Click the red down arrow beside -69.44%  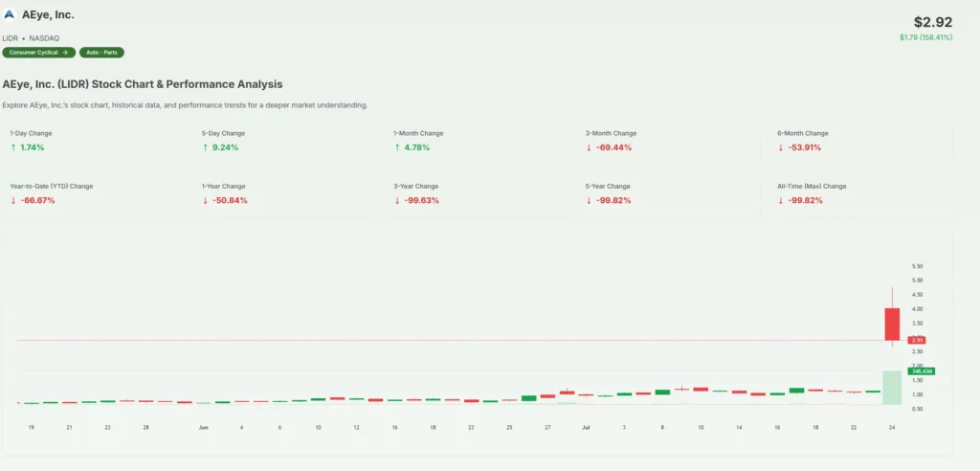(x=590, y=147)
